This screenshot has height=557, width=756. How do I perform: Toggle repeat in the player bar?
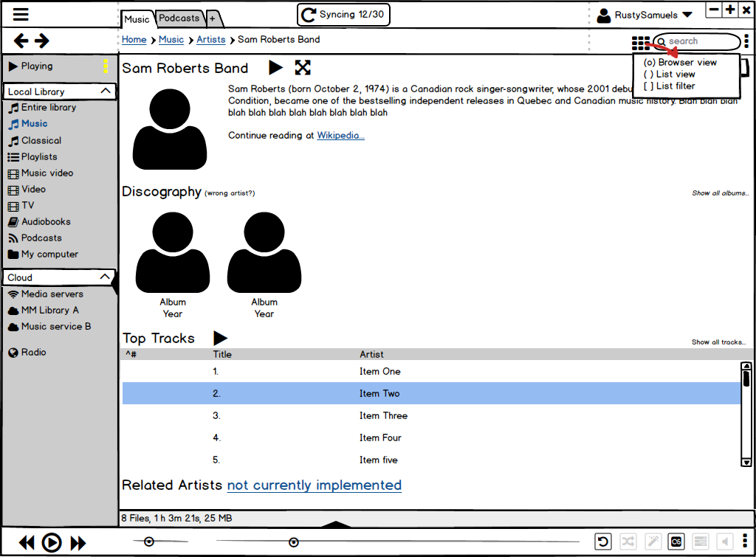coord(603,542)
